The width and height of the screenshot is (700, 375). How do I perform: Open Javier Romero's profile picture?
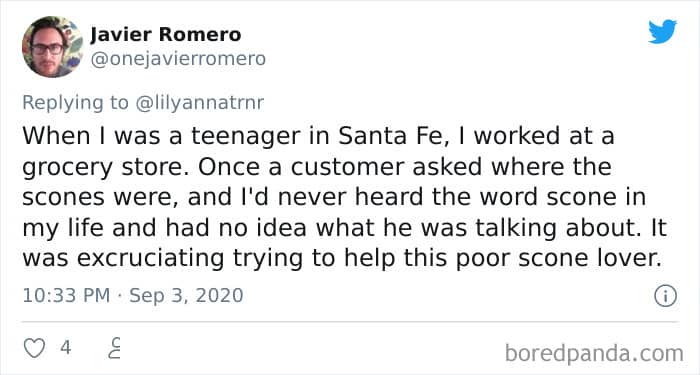52,47
